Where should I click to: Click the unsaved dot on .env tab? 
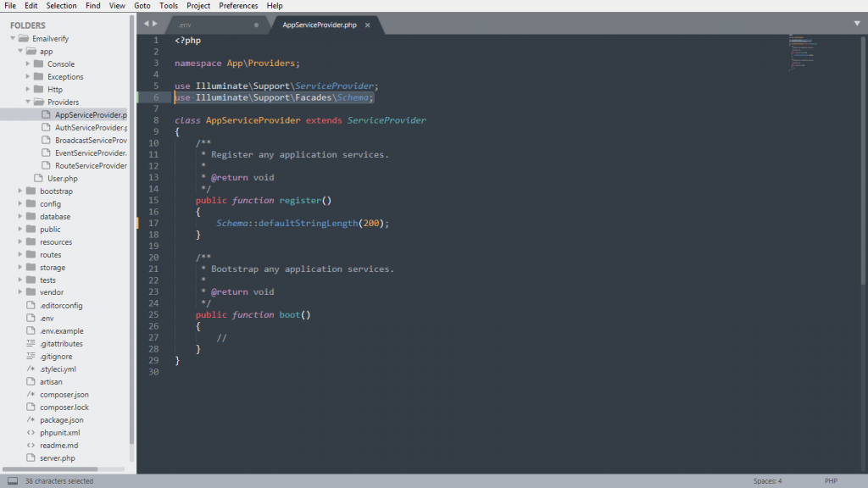[256, 25]
